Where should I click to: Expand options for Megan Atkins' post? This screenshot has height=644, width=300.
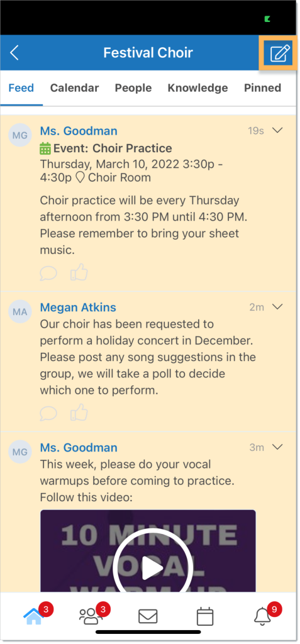pos(278,306)
